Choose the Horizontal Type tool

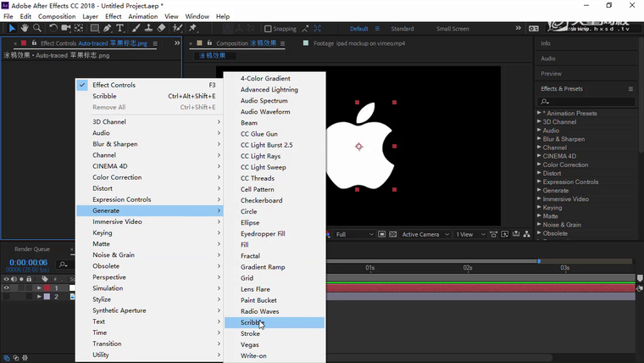click(120, 28)
